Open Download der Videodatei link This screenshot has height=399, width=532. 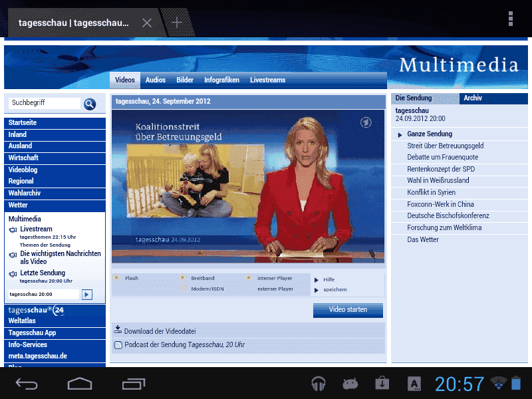coord(160,331)
